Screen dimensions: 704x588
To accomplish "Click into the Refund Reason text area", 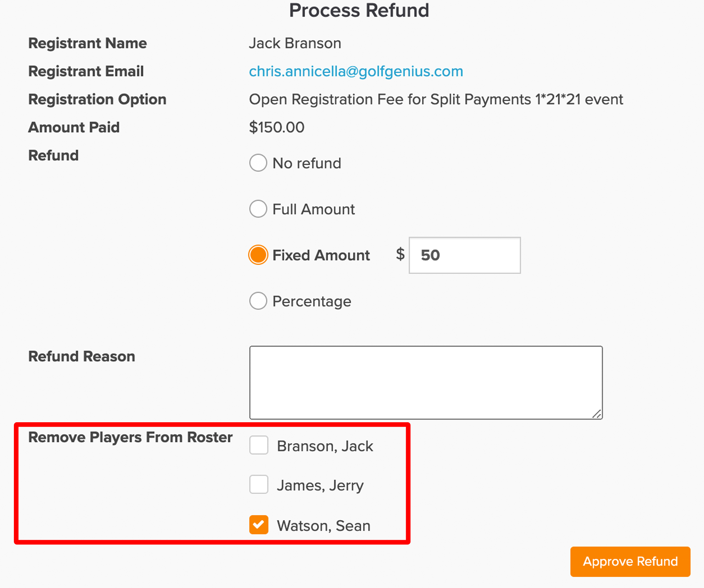I will [426, 383].
